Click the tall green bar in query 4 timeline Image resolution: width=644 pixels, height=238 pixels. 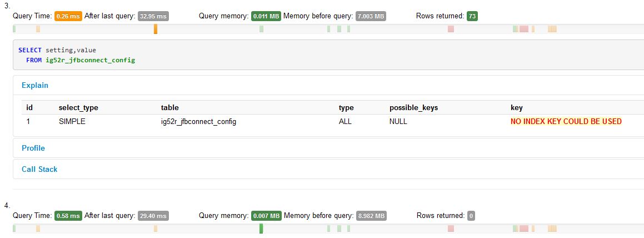[261, 228]
